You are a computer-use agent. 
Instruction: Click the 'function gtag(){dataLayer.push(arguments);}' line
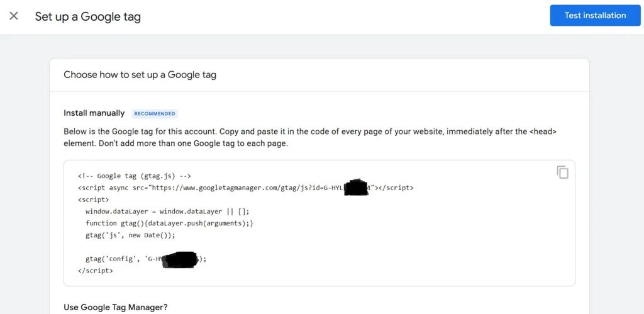(170, 223)
